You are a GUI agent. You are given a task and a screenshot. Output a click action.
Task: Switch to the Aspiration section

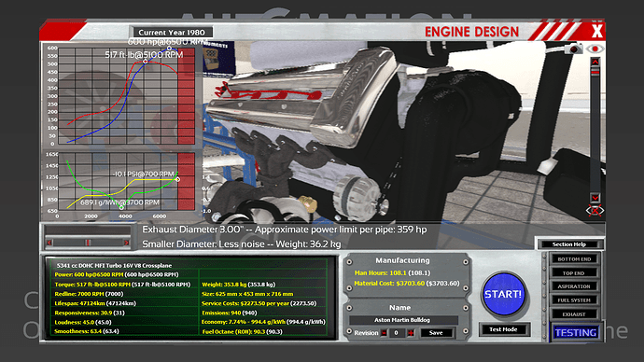pyautogui.click(x=574, y=286)
